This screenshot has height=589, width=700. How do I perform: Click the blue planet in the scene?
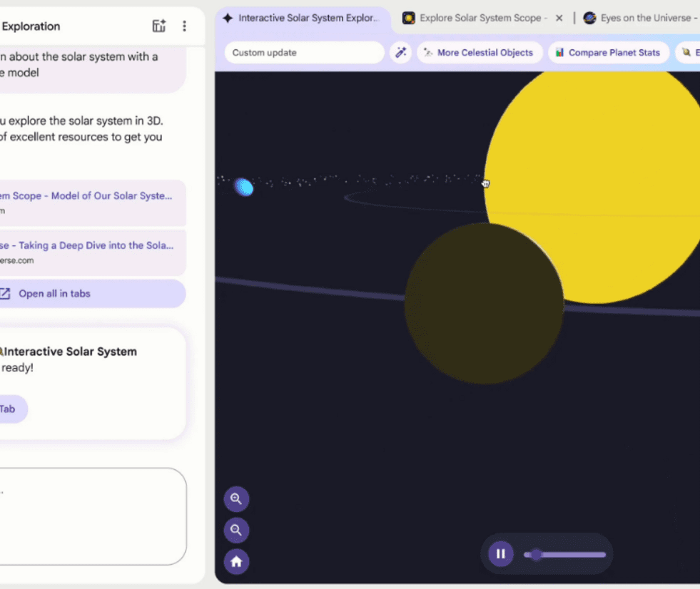[244, 188]
